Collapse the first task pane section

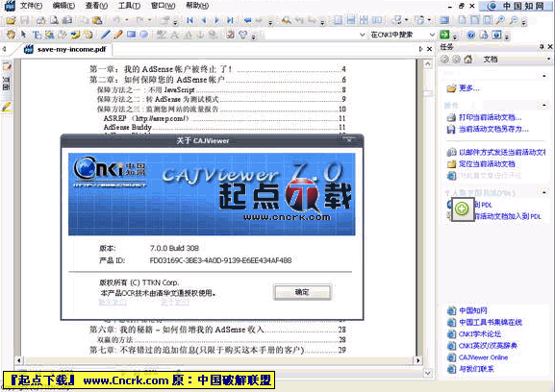tap(544, 76)
